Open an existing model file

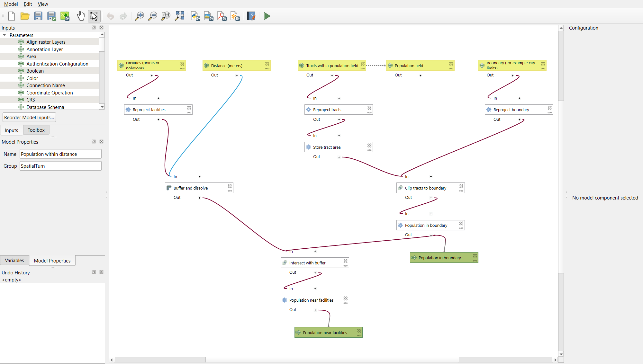pos(25,16)
